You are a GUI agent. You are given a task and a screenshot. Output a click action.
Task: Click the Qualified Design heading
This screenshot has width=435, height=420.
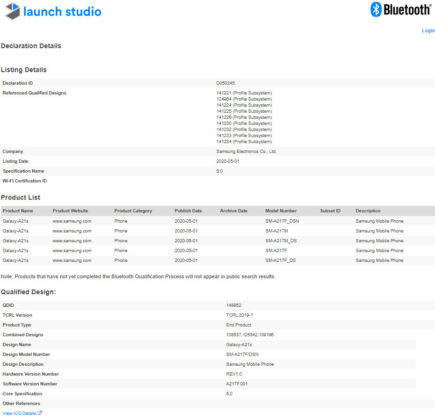point(28,292)
